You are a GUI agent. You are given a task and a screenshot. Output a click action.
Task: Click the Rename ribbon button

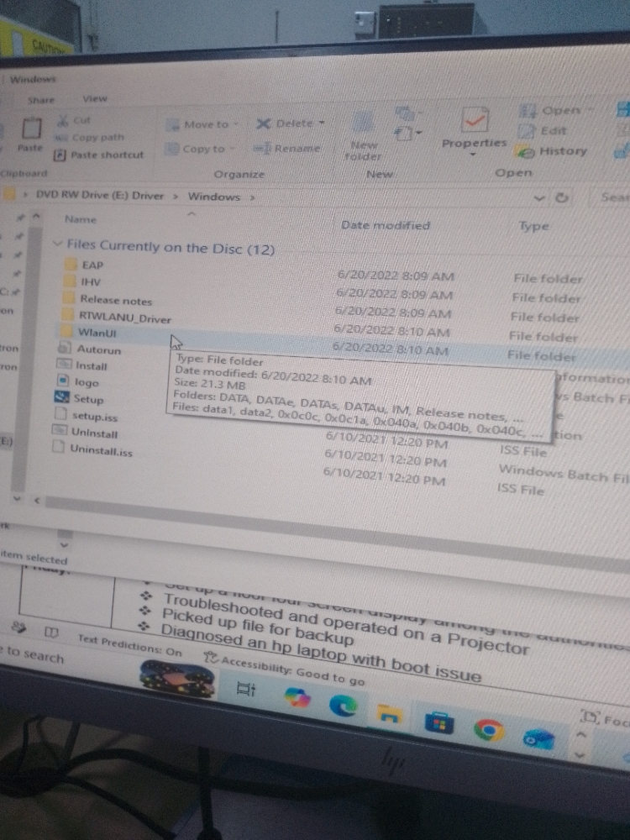(287, 149)
